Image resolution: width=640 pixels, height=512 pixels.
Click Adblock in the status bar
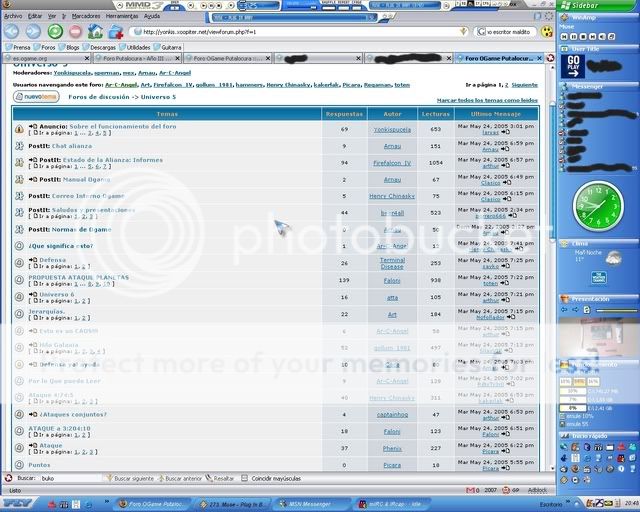tap(537, 490)
